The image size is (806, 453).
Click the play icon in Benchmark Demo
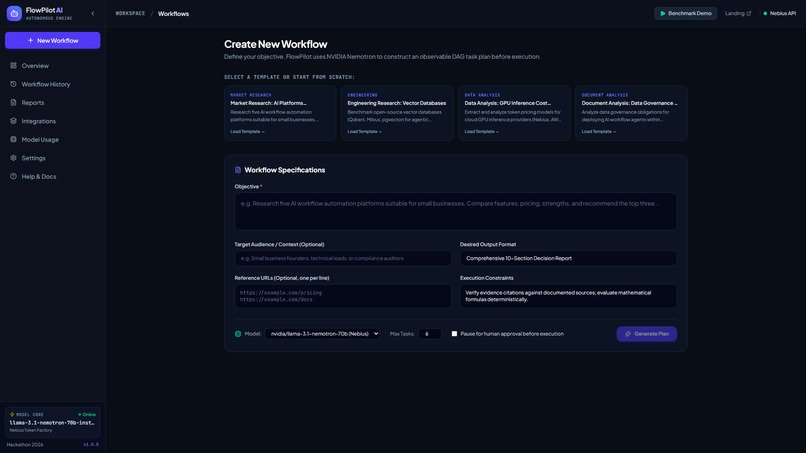(663, 13)
